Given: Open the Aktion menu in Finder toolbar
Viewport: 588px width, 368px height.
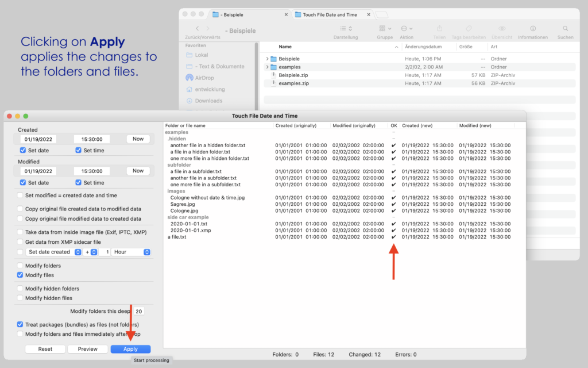Looking at the screenshot, I should pos(407,29).
